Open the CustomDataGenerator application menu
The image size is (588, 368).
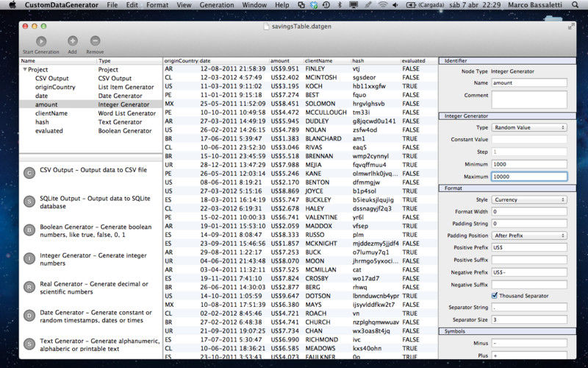(62, 5)
